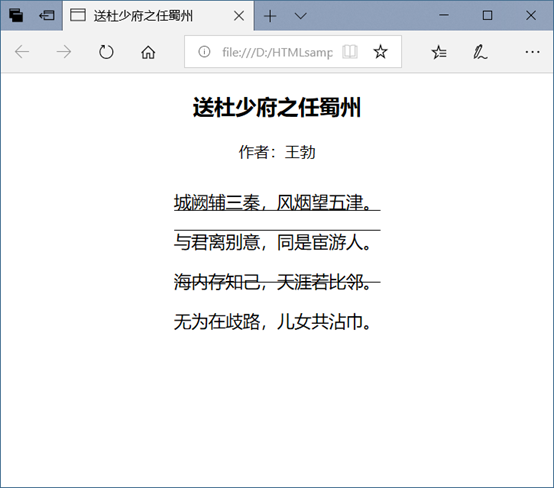Screen dimensions: 554x488
Task: Expand the tab previews chevron
Action: tap(300, 16)
